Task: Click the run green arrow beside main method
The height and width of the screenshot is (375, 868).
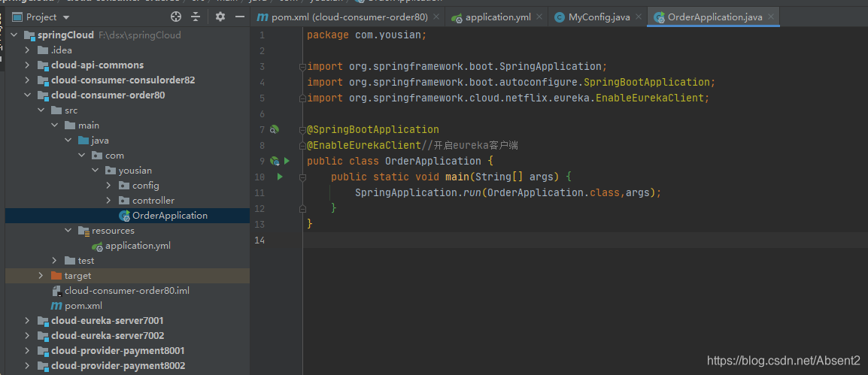Action: [280, 177]
